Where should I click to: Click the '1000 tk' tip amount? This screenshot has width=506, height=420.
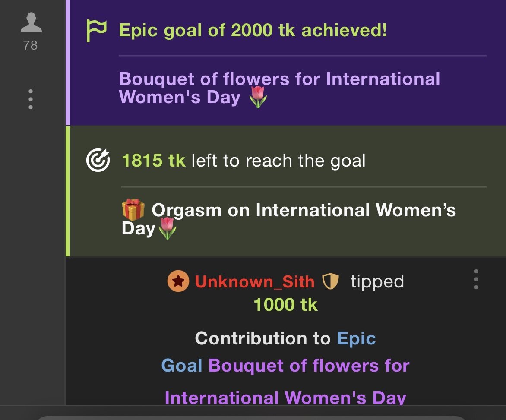tap(285, 305)
